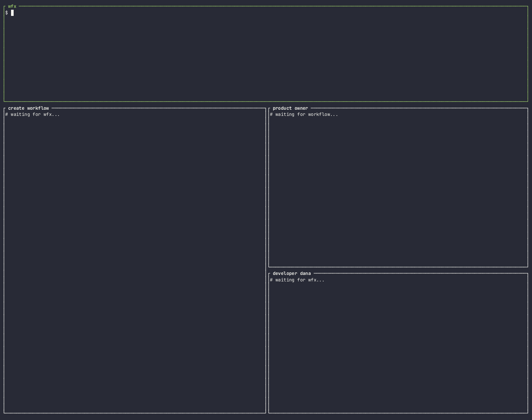532x420 pixels.
Task: Select the "developer dana" pane title
Action: 292,273
